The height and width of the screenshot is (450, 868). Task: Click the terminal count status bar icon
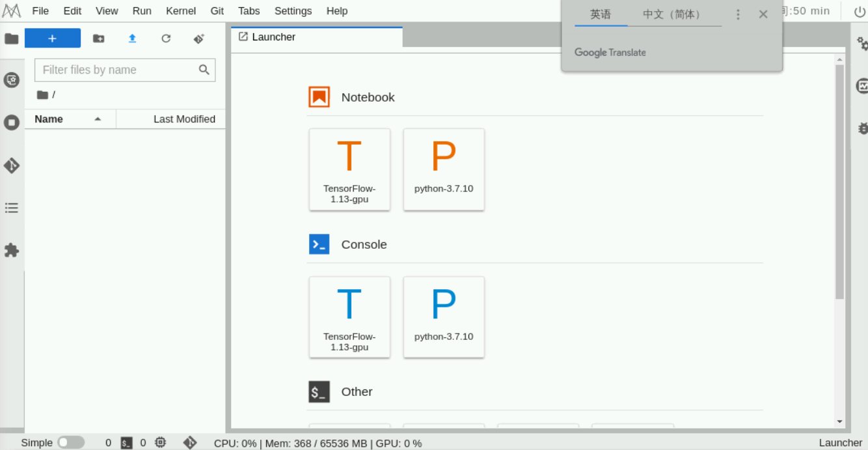pyautogui.click(x=127, y=443)
